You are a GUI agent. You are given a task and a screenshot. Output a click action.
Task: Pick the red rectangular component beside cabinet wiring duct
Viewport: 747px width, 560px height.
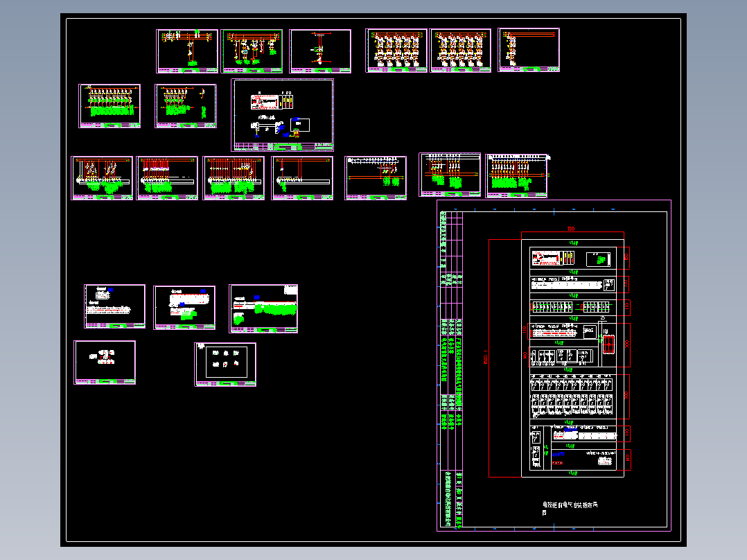click(x=608, y=344)
